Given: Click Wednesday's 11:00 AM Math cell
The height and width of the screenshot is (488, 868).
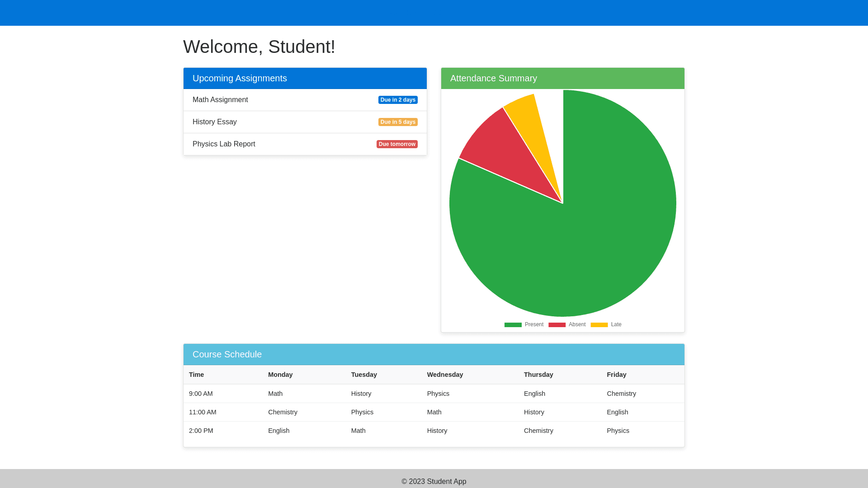Looking at the screenshot, I should tap(434, 412).
